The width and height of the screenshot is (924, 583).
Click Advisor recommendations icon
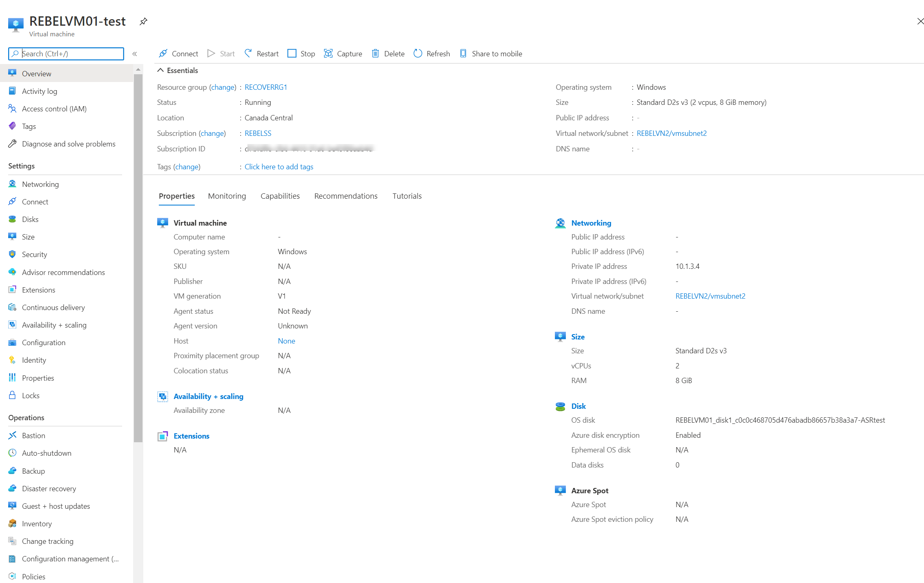12,272
